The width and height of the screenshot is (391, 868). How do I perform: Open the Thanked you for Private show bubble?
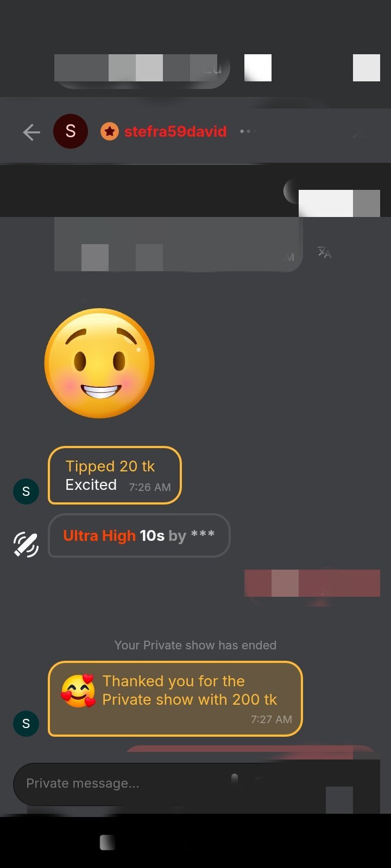pyautogui.click(x=175, y=699)
